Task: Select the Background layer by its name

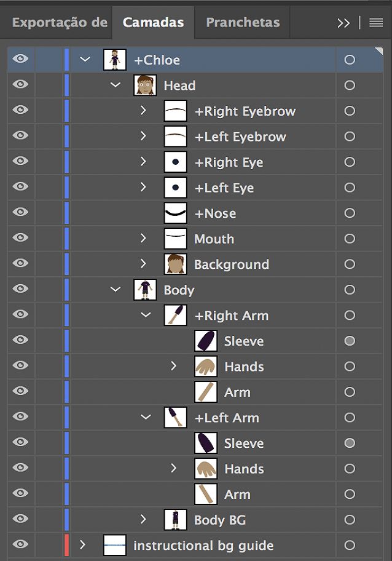Action: [232, 264]
